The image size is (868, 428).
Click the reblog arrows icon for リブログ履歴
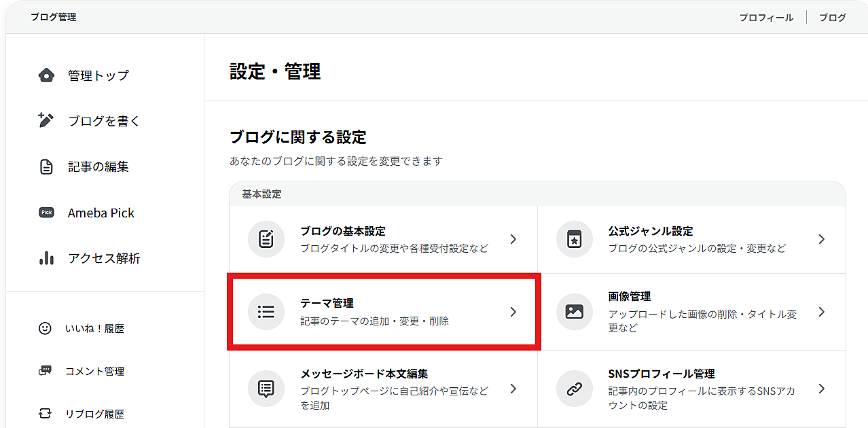[x=45, y=414]
